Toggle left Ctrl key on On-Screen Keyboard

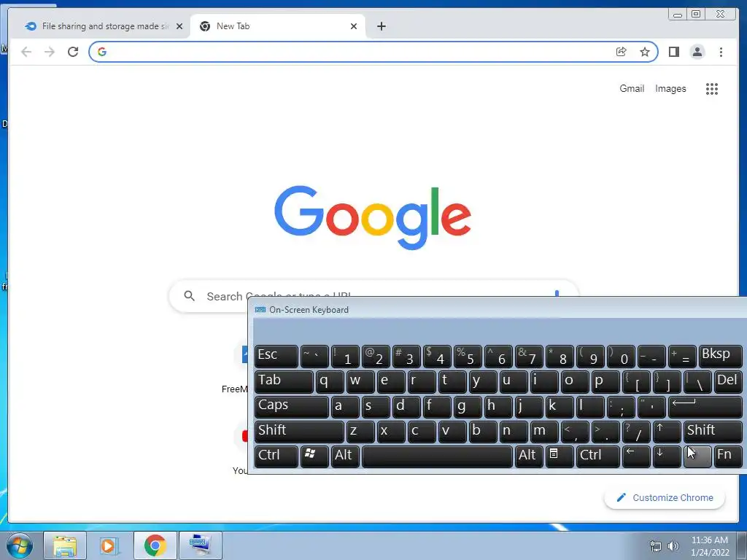(x=276, y=456)
